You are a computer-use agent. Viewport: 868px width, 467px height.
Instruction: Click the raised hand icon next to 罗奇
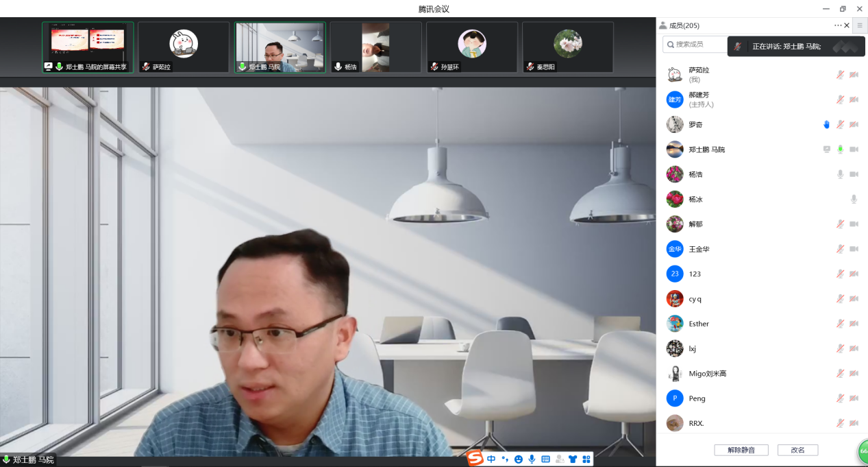[826, 125]
